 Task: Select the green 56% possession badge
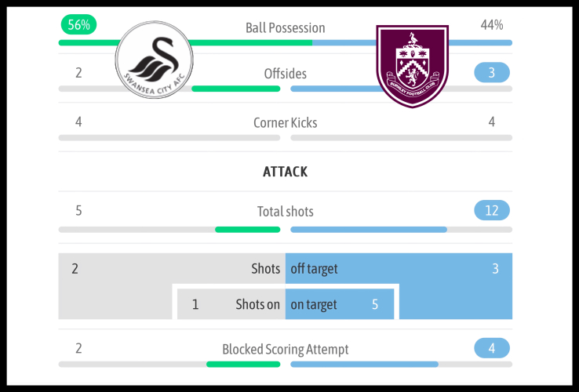[x=78, y=25]
